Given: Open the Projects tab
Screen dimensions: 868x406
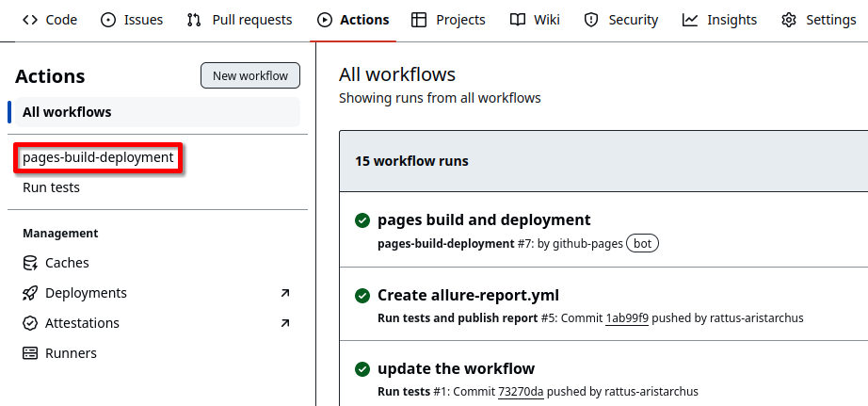Looking at the screenshot, I should pos(448,20).
